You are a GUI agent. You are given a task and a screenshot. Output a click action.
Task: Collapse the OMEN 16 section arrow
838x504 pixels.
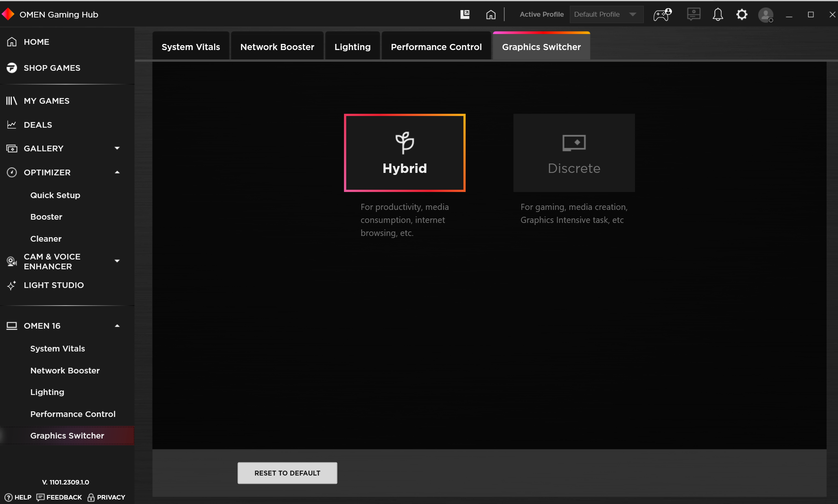(117, 325)
